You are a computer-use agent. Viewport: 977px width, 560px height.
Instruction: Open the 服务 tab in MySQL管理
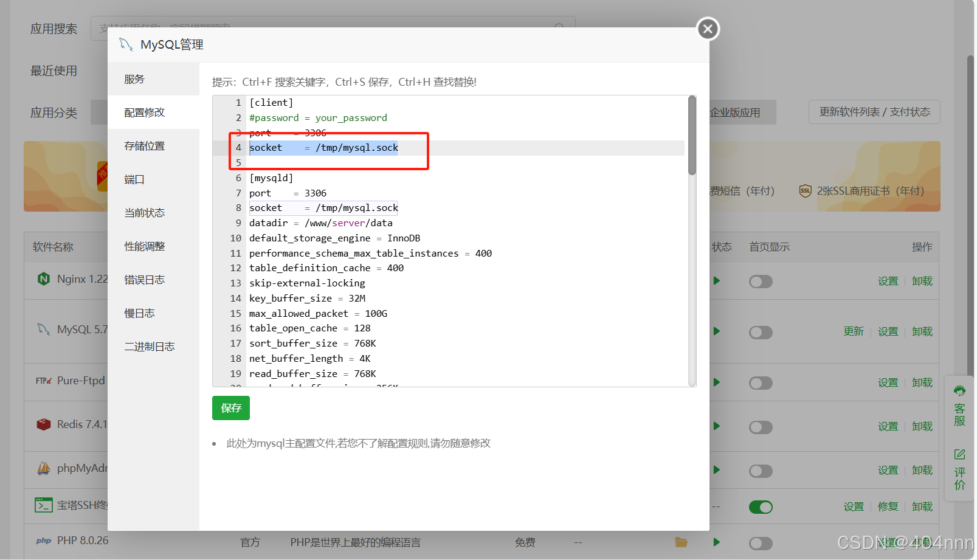[153, 79]
